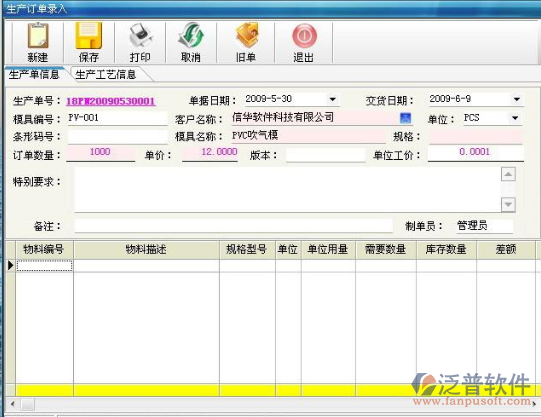This screenshot has width=541, height=417.
Task: Open old orders via the 旧单 icon
Action: 246,36
